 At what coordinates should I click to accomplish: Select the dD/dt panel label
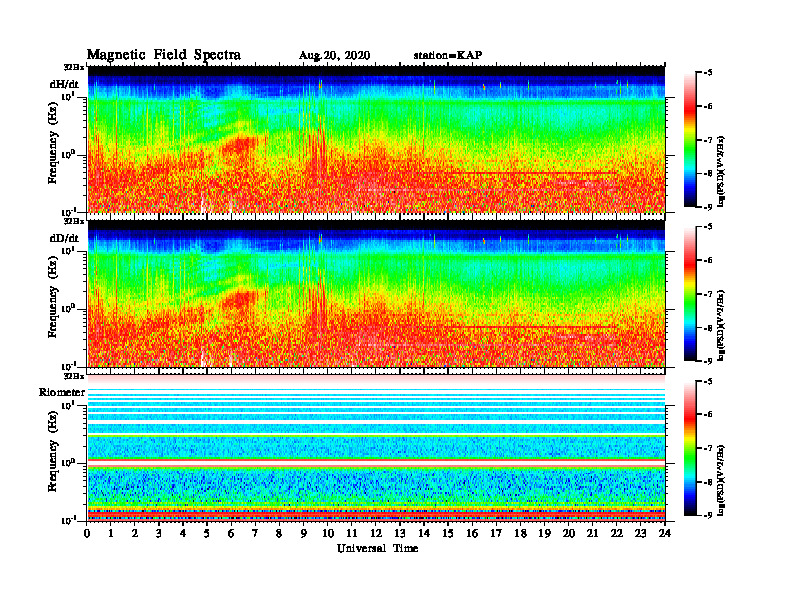pyautogui.click(x=64, y=238)
